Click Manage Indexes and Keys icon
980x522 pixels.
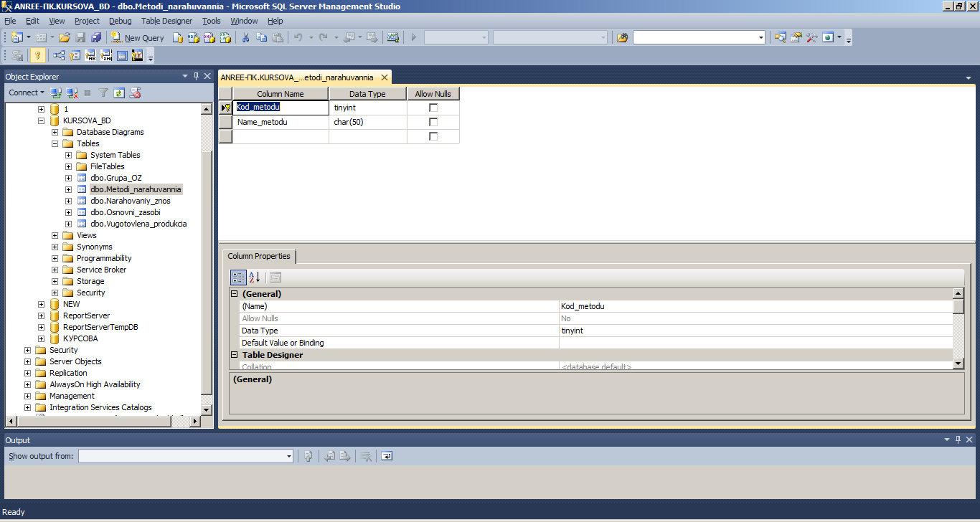[x=75, y=55]
